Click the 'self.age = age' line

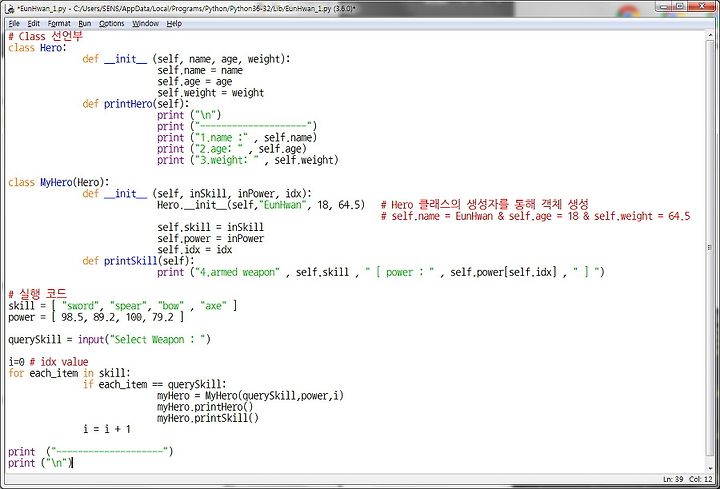click(194, 82)
